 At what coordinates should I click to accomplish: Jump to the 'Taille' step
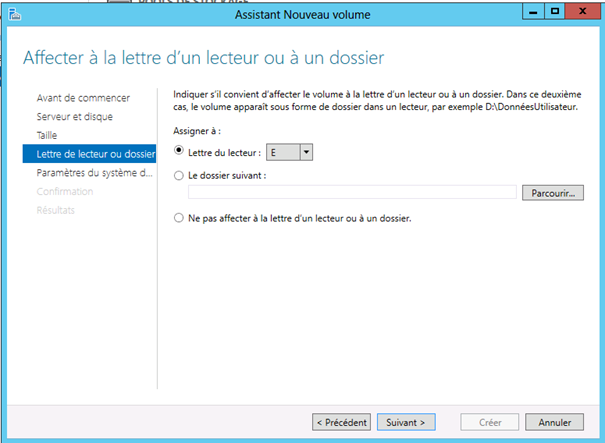tap(48, 134)
